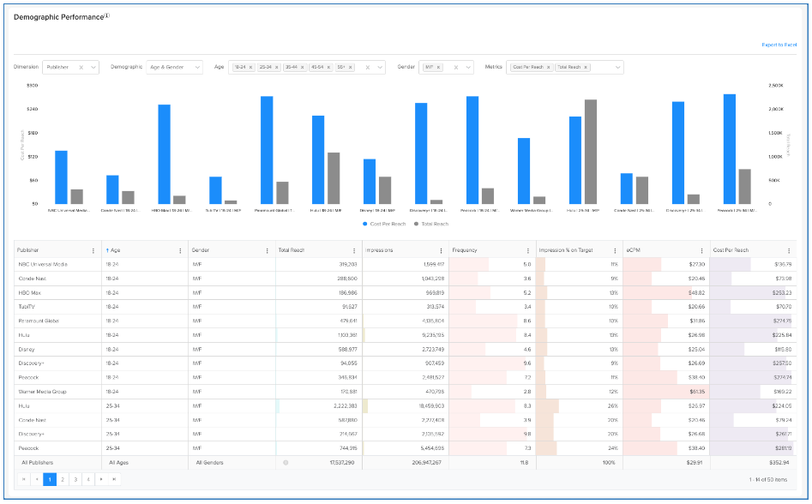The height and width of the screenshot is (504, 812).
Task: Remove the Total Reach metric tag
Action: pyautogui.click(x=586, y=67)
